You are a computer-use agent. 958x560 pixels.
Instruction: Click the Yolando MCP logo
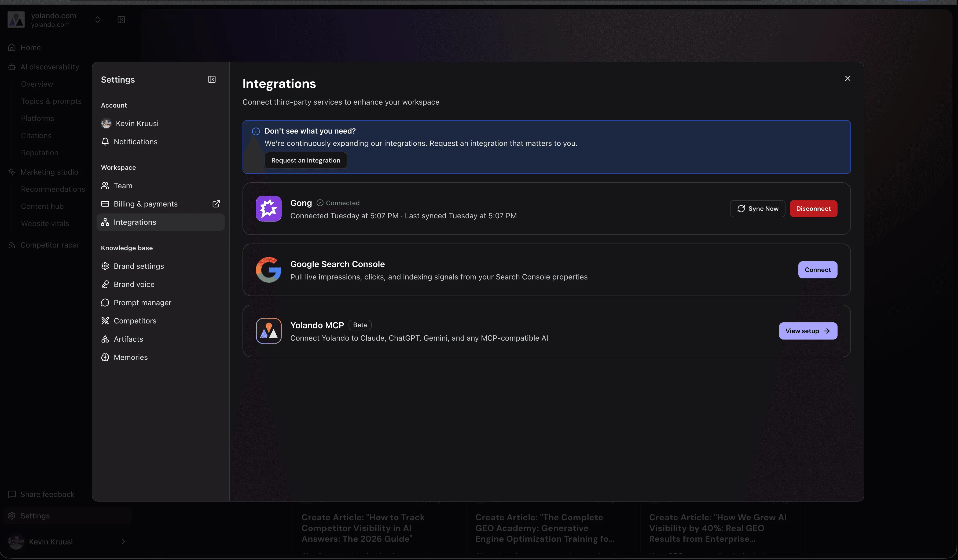coord(268,331)
